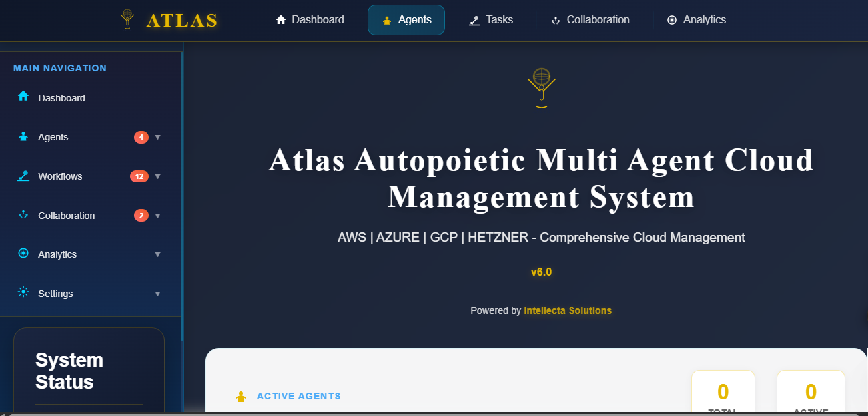This screenshot has width=868, height=416.
Task: Click the Atlas globe logo in header
Action: 127,19
